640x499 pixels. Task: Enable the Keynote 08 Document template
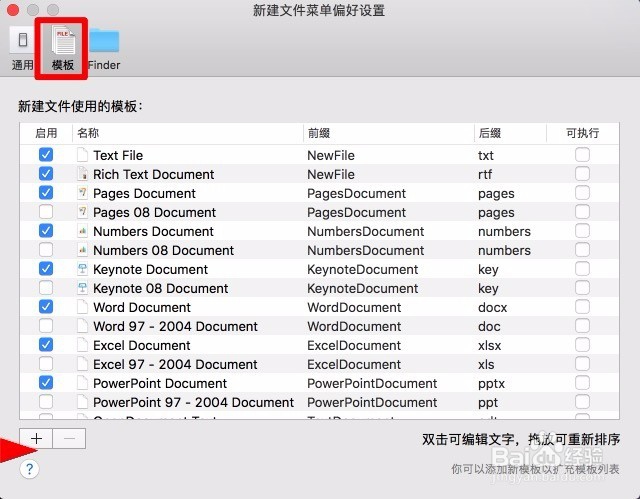point(46,288)
